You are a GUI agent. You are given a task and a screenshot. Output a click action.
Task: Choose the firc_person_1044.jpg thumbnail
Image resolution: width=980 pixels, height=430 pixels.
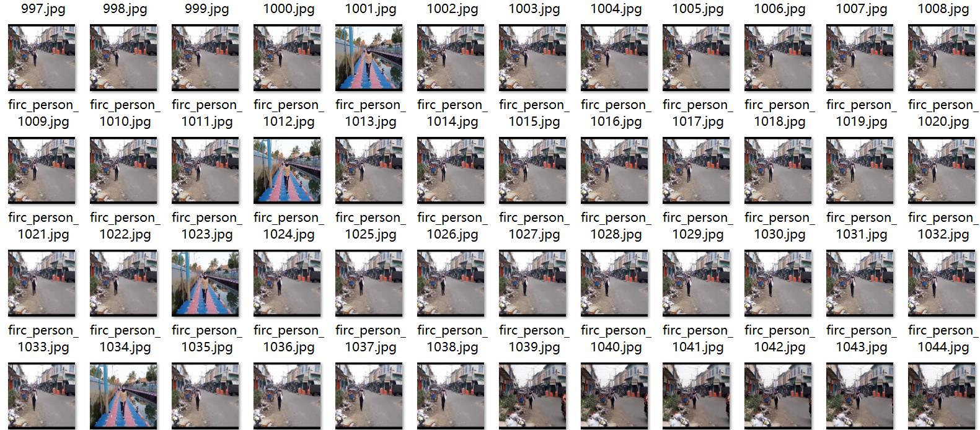tap(942, 283)
